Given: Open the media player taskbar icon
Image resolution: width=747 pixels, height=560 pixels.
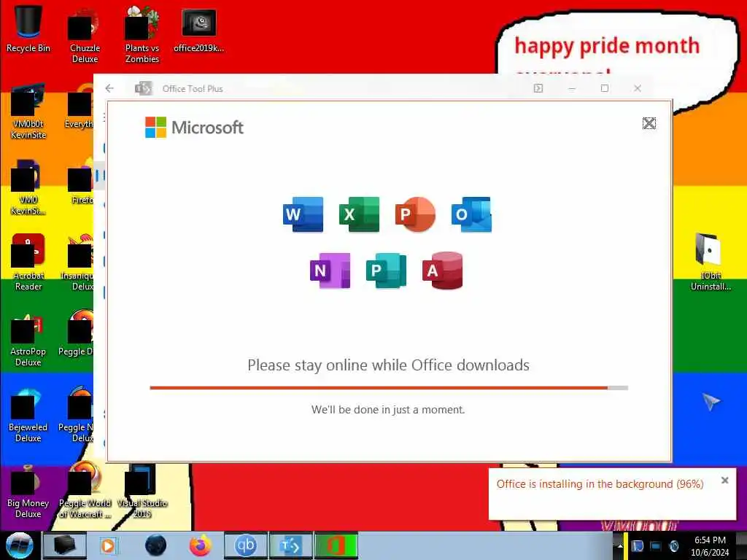Looking at the screenshot, I should (108, 545).
